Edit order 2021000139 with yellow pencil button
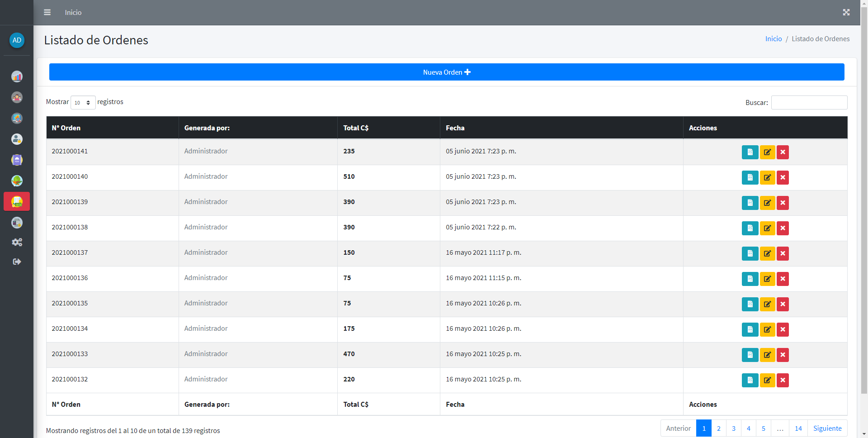This screenshot has width=868, height=438. coord(767,203)
